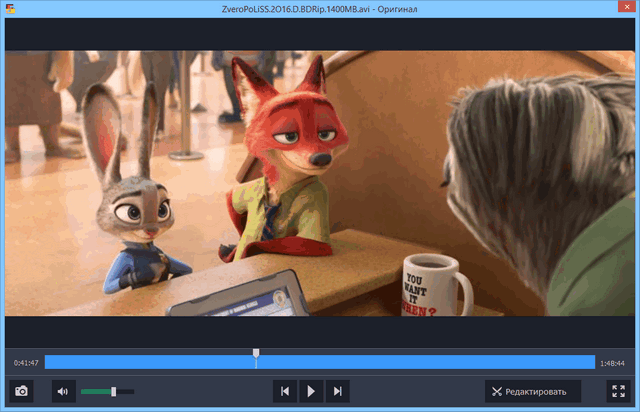The width and height of the screenshot is (640, 412).
Task: Close the player window
Action: [x=627, y=7]
